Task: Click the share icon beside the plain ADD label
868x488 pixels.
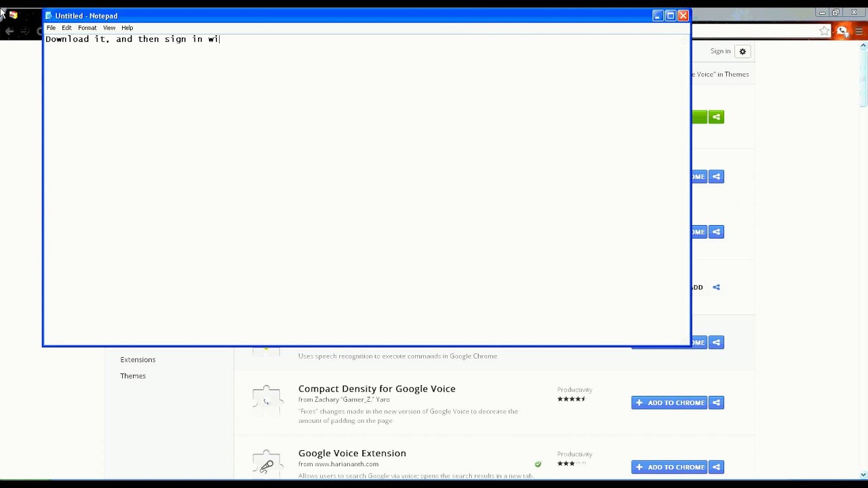Action: 716,287
